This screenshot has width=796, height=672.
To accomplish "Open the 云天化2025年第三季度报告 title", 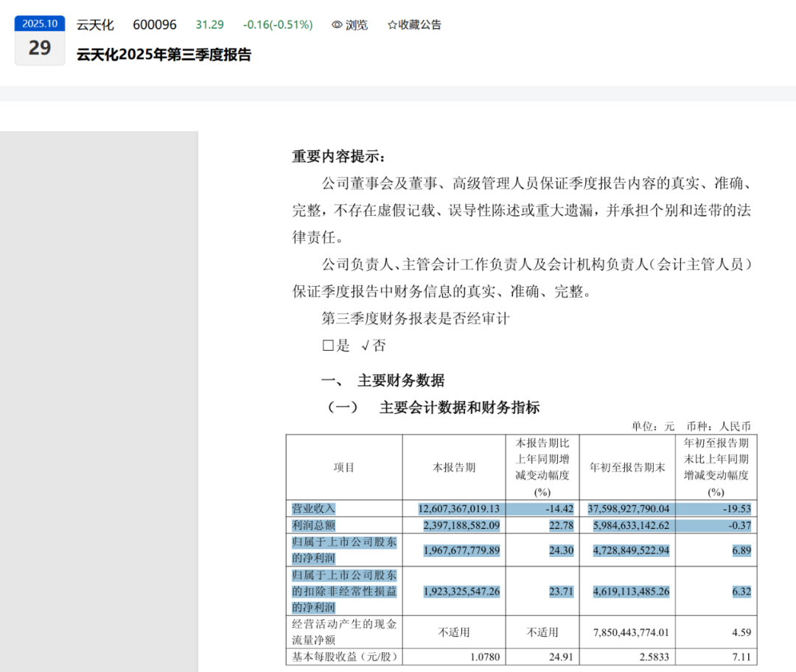I will tap(164, 55).
